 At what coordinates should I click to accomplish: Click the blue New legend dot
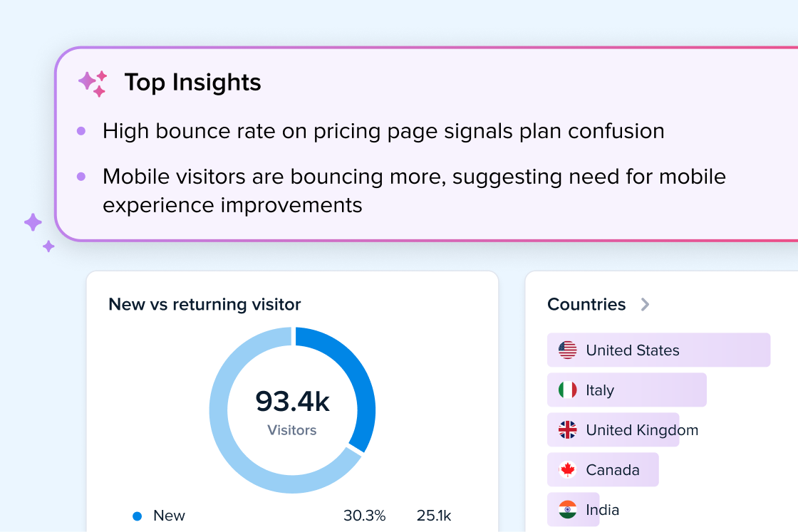[x=138, y=516]
